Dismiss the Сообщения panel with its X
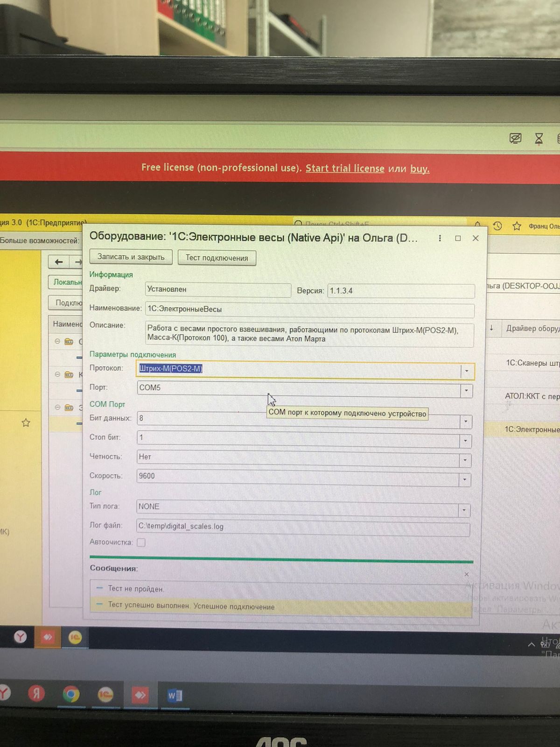 point(466,574)
